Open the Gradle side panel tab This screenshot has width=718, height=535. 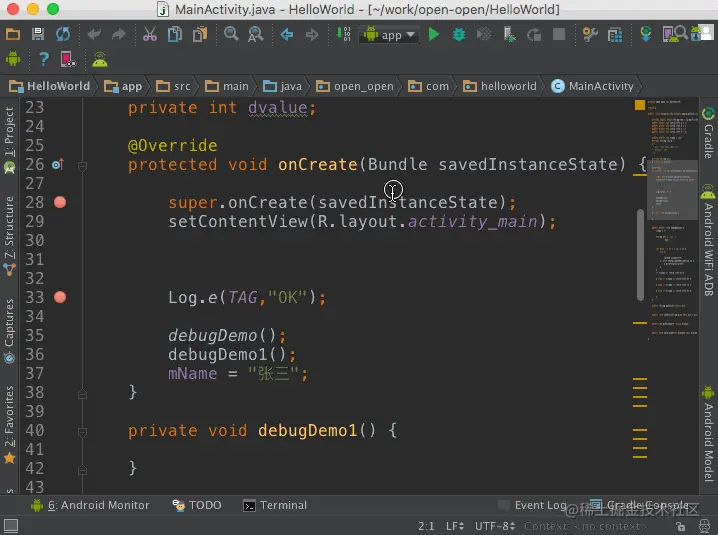pos(708,133)
